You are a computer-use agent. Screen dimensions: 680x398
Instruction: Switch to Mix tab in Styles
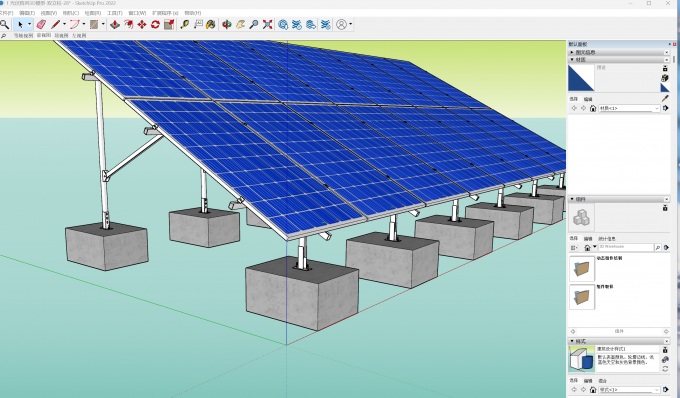point(602,381)
